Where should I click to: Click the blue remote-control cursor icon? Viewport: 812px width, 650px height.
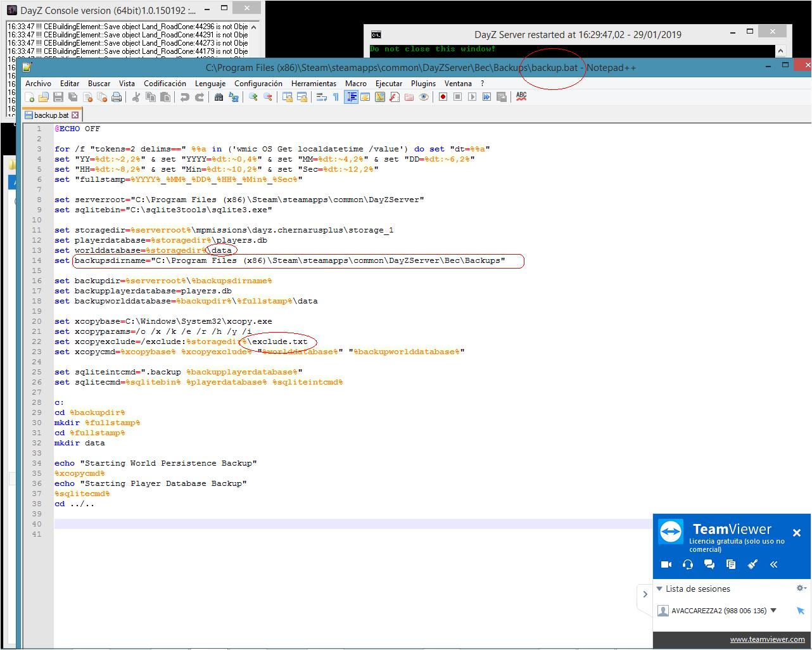[x=801, y=611]
